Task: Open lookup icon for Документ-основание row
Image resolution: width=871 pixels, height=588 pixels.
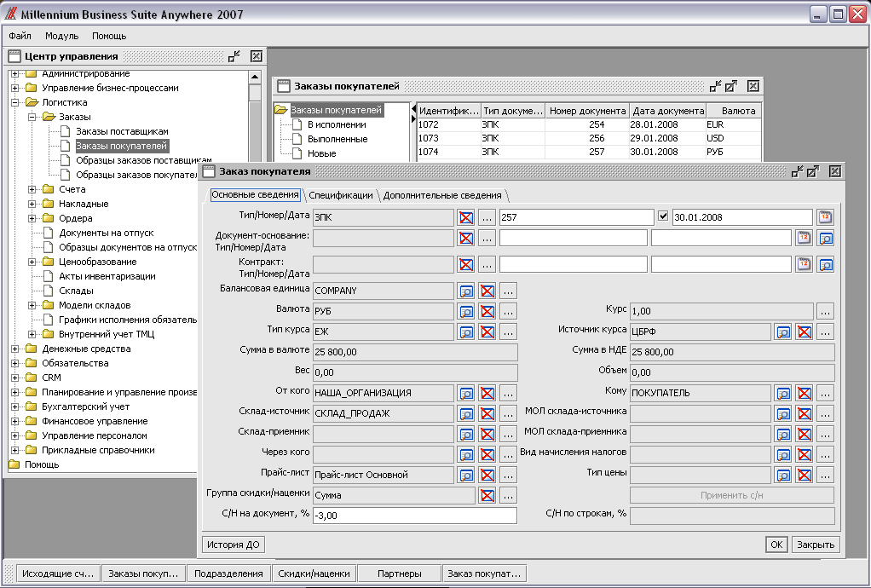Action: click(826, 239)
